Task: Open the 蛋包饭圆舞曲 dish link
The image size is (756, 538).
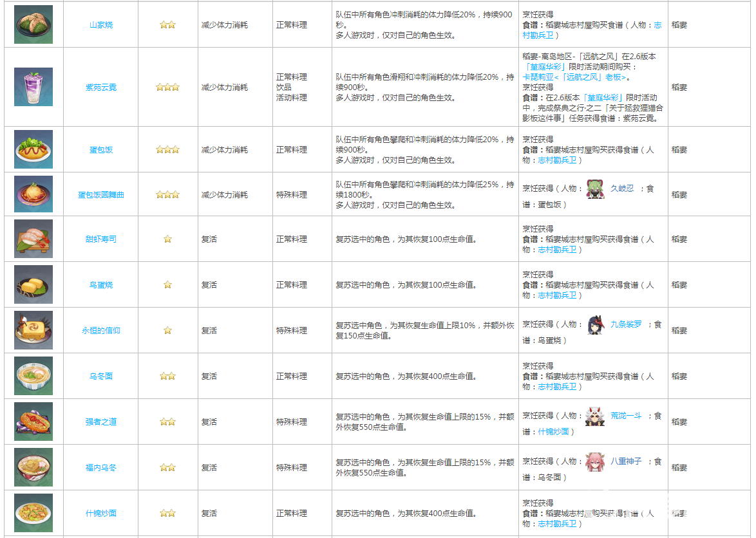Action: pyautogui.click(x=101, y=195)
